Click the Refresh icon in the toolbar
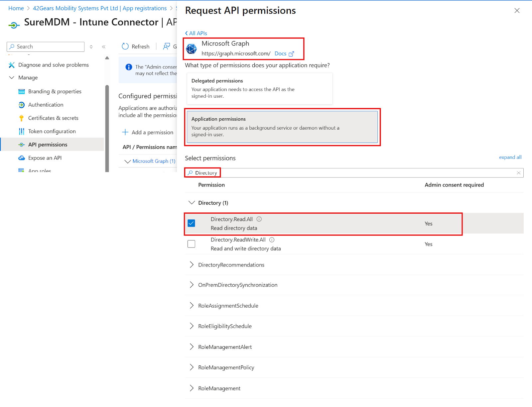 point(125,47)
